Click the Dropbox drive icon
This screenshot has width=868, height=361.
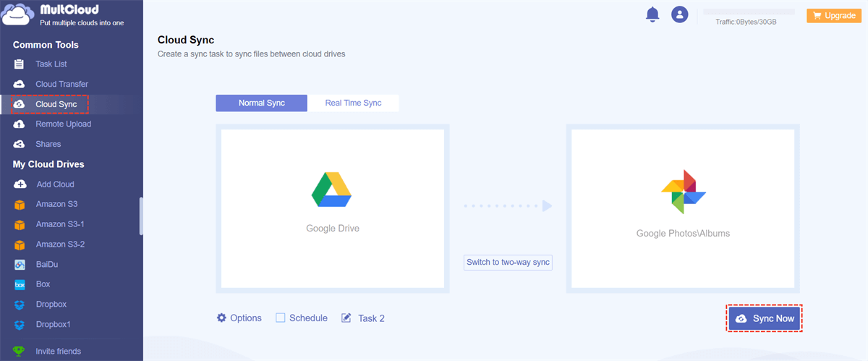tap(20, 305)
